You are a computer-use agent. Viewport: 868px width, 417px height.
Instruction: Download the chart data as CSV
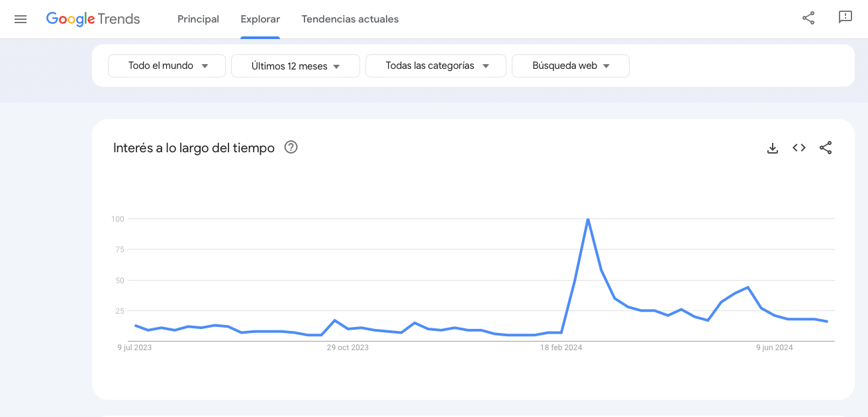tap(772, 148)
